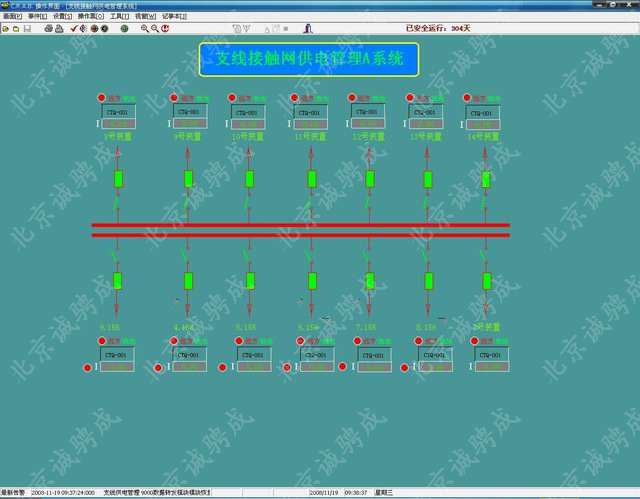640x499 pixels.
Task: Click the zoom in magnifier icon
Action: (144, 29)
